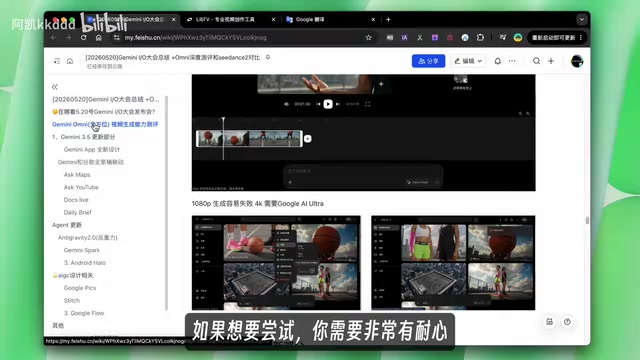Open the comment panel icon at bottom right
Viewport: 640px width, 360px height.
[550, 322]
